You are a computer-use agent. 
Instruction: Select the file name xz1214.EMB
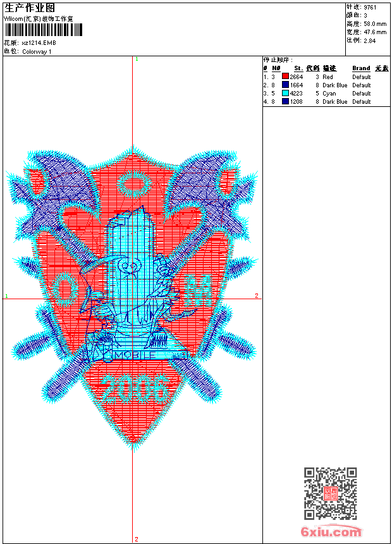point(39,43)
